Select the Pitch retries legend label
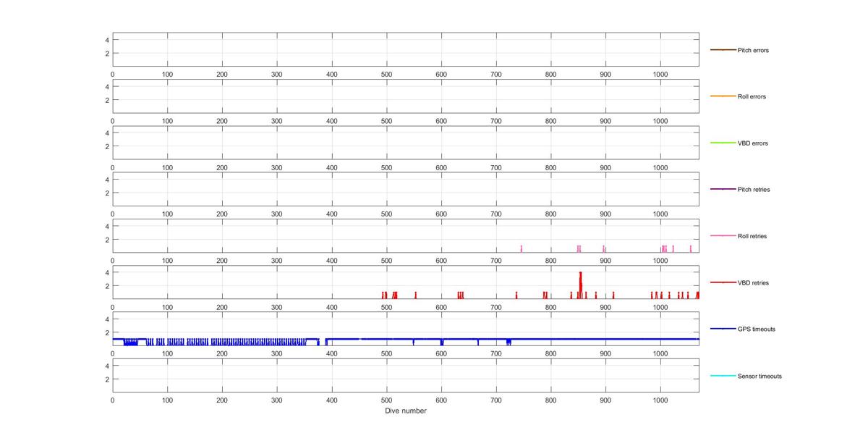The width and height of the screenshot is (868, 441). [754, 190]
